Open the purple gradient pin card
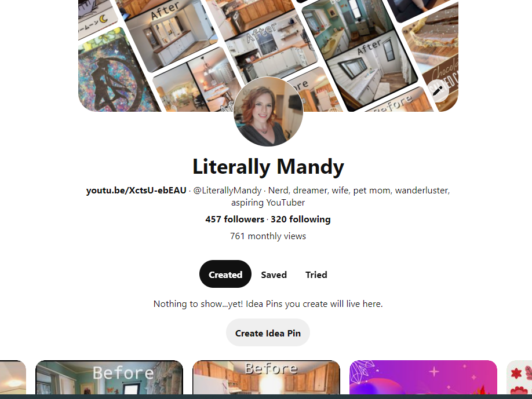532x399 pixels. tap(423, 378)
